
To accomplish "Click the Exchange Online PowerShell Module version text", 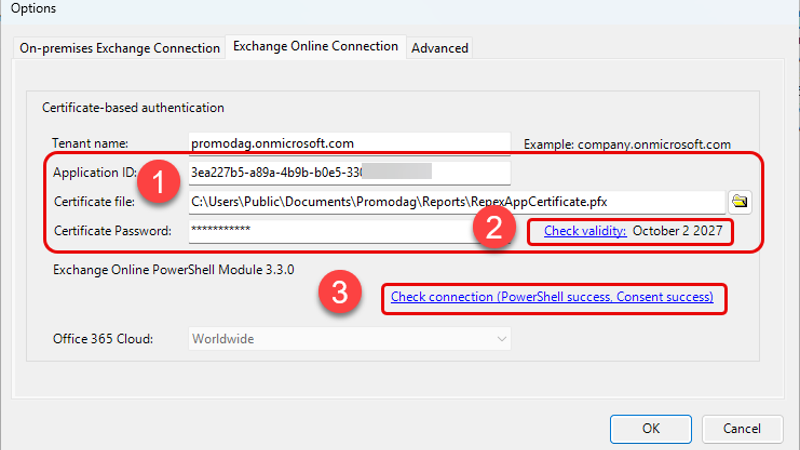I will [x=174, y=268].
